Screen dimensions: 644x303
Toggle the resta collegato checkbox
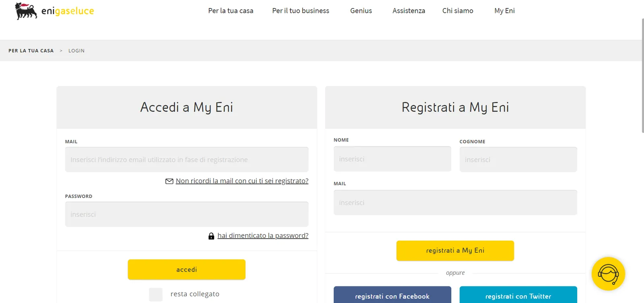[x=156, y=295]
